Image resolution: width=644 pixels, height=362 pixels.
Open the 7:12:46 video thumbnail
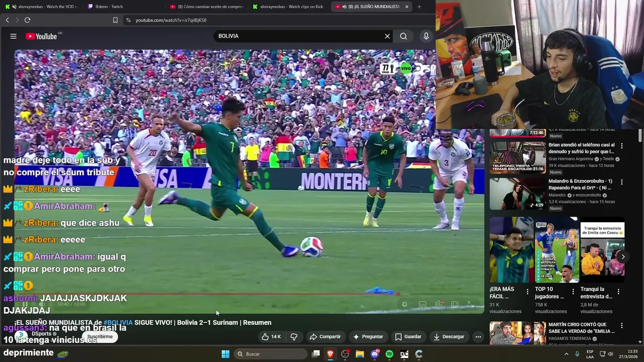point(518,133)
